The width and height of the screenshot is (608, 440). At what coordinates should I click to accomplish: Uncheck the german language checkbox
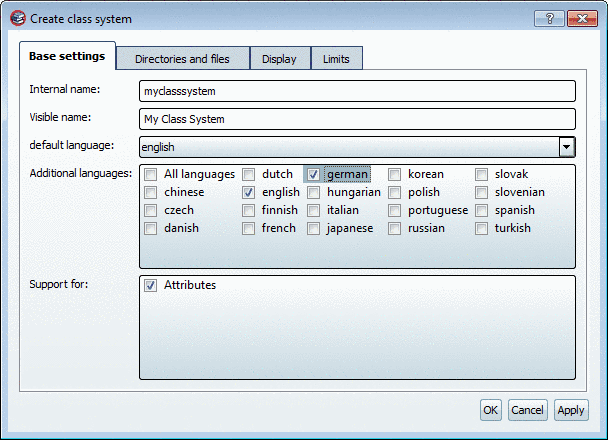pos(313,174)
